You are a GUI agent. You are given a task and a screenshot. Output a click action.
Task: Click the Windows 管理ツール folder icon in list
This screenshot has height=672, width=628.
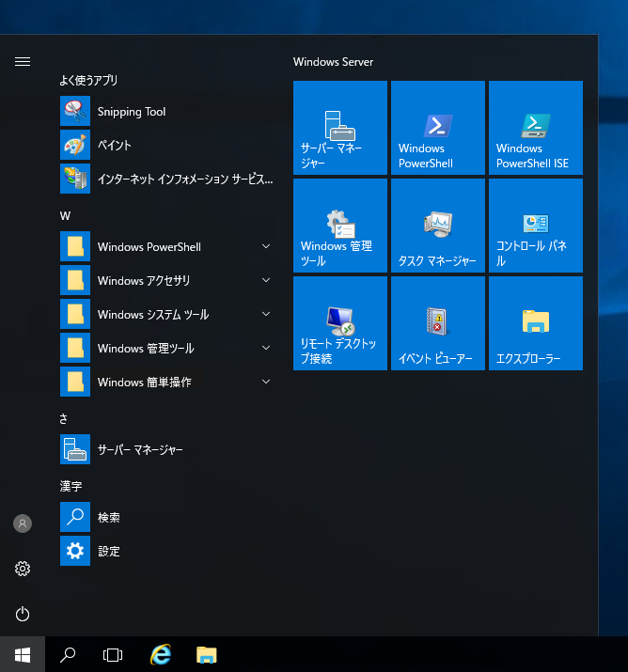75,348
